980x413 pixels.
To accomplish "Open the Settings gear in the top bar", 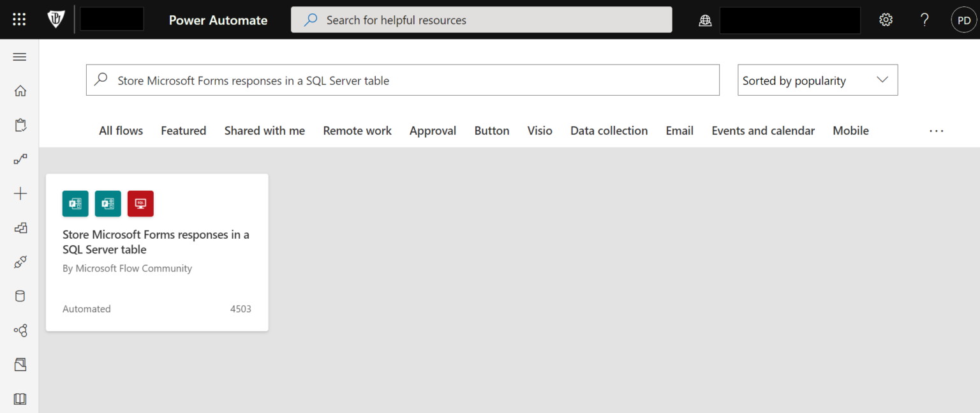I will click(x=886, y=20).
